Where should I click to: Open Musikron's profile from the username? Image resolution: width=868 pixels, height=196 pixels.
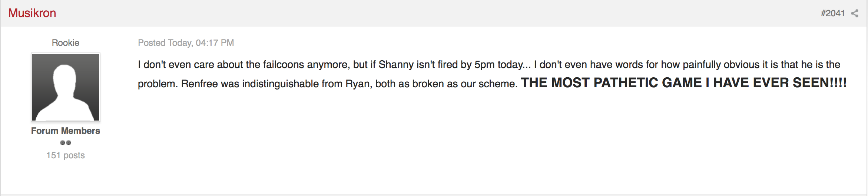32,13
